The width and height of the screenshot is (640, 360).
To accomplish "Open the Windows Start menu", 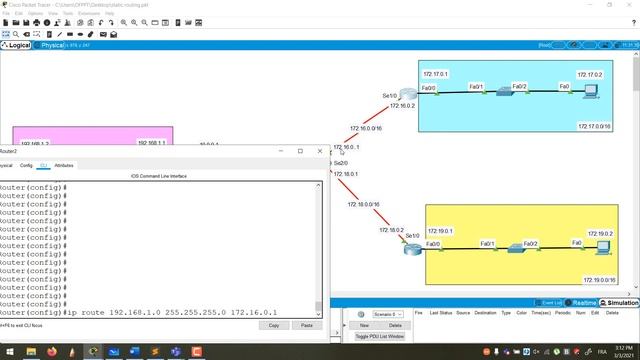I will pos(10,351).
